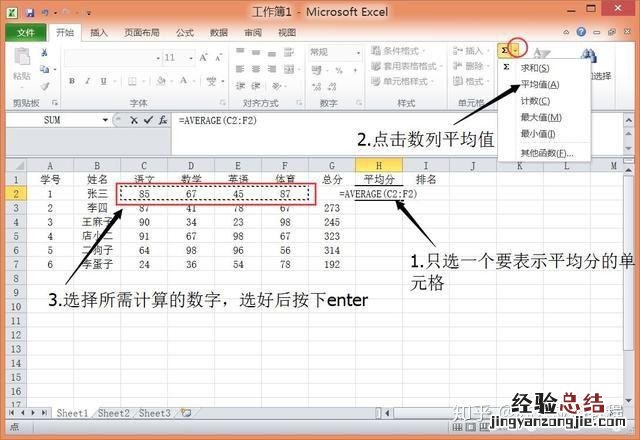
Task: Switch to the 页面布局 ribbon tab
Action: point(142,33)
